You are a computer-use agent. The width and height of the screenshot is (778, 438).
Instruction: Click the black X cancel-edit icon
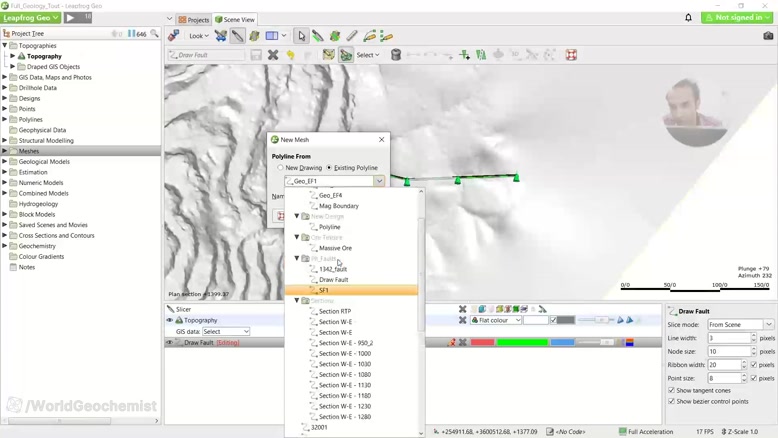273,55
